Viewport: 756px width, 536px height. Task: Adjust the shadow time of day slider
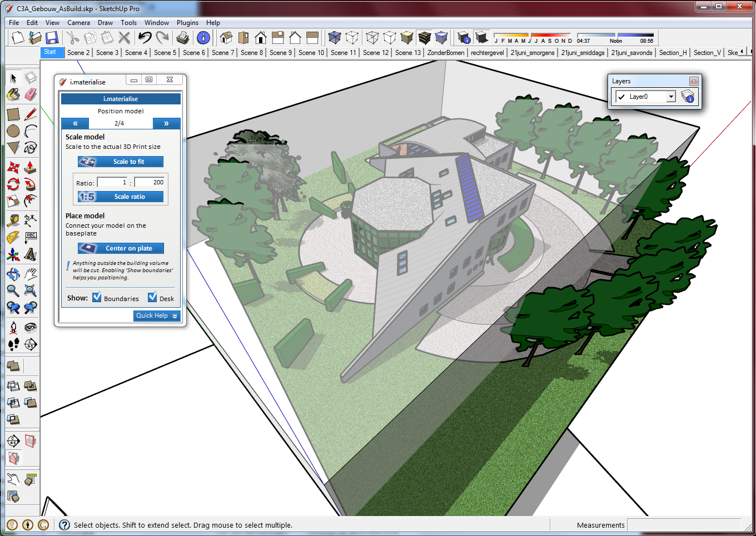coord(615,38)
